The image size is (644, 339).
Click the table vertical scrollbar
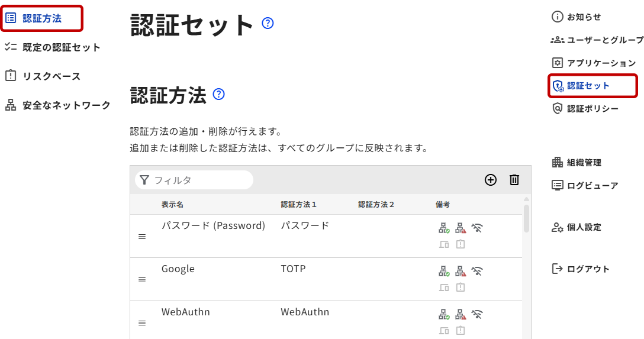click(x=526, y=219)
